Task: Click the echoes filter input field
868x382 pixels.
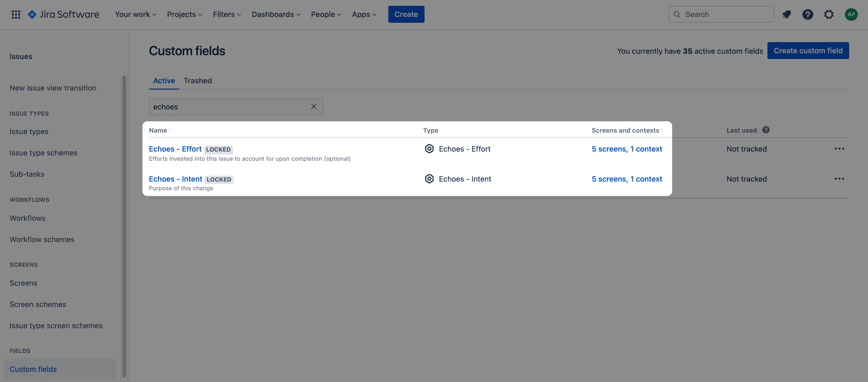Action: tap(236, 107)
